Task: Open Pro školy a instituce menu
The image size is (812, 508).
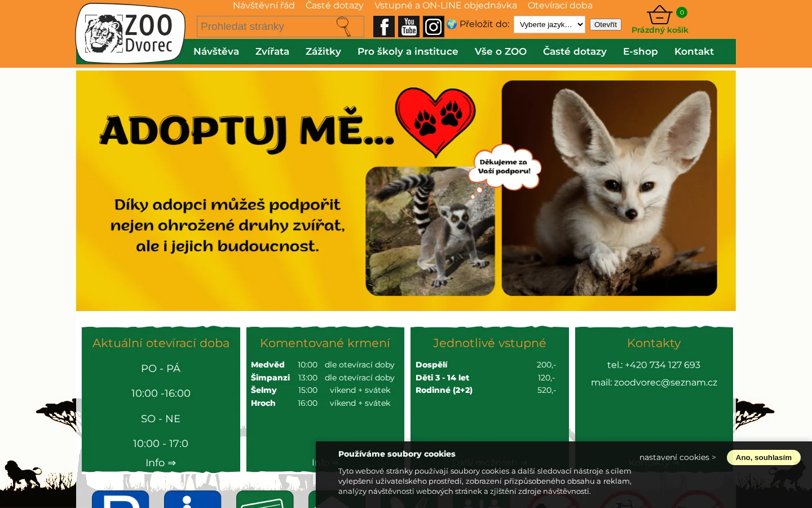Action: pos(408,51)
